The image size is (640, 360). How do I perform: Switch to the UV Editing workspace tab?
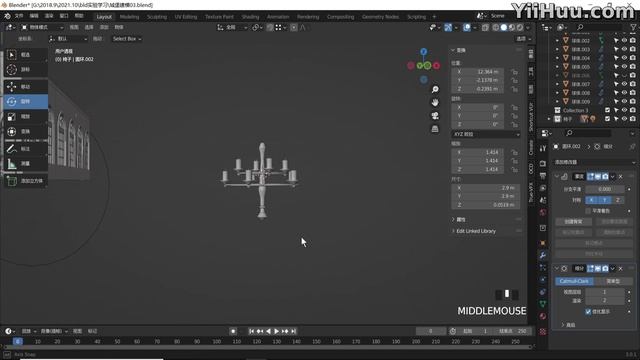point(186,17)
